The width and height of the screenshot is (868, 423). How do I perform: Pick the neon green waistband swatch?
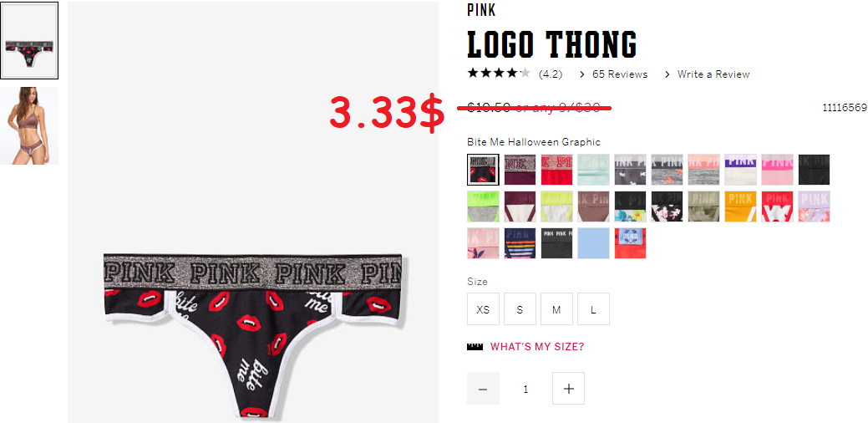(483, 206)
